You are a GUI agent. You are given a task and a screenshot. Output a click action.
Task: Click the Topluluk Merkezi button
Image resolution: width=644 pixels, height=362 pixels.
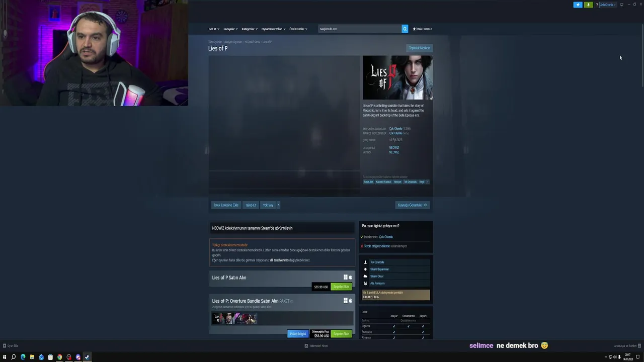420,48
